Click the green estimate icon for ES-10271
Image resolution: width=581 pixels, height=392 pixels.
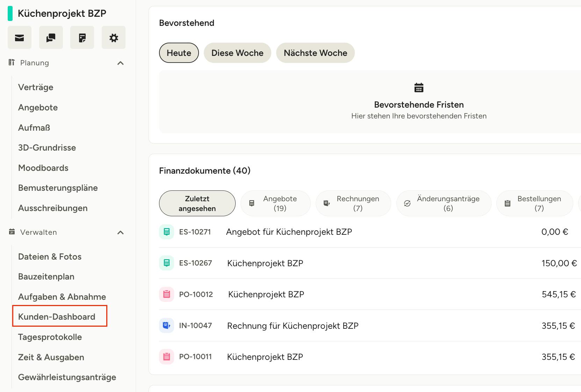(167, 232)
